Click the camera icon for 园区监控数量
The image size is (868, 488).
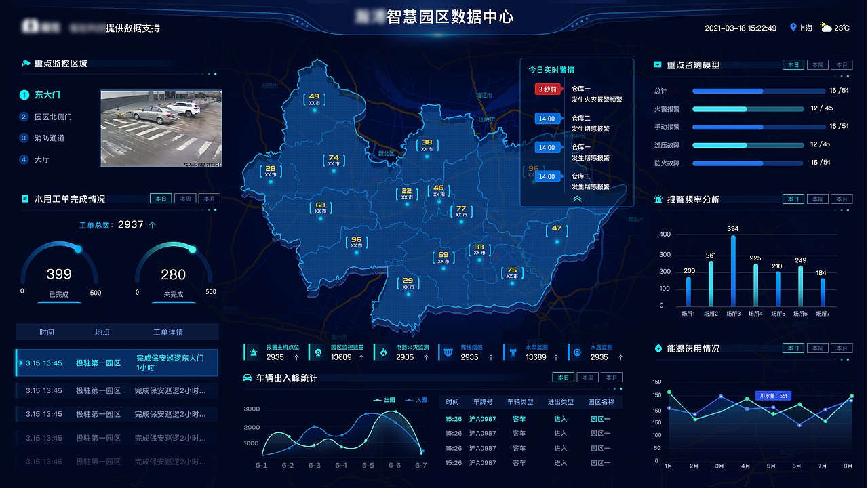pyautogui.click(x=318, y=352)
